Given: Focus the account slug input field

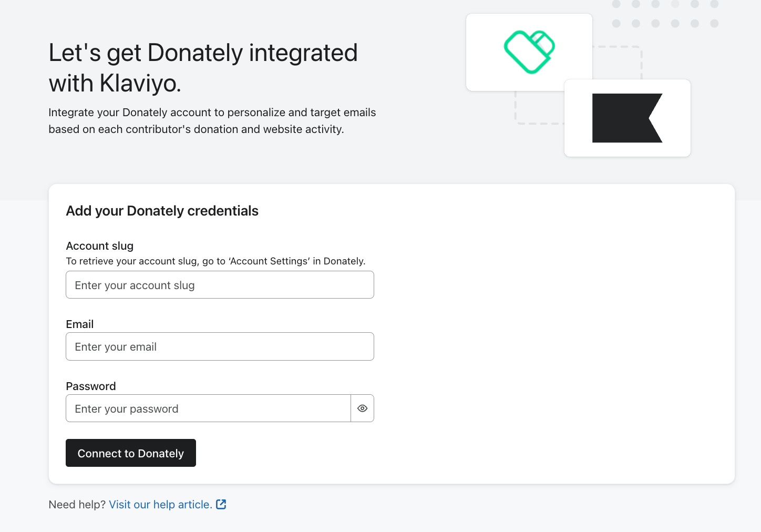Looking at the screenshot, I should tap(220, 285).
